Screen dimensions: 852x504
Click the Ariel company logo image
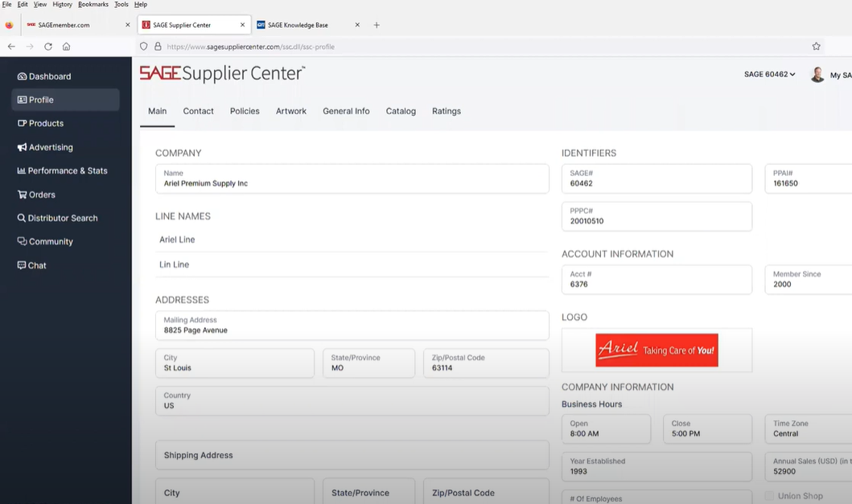[657, 350]
